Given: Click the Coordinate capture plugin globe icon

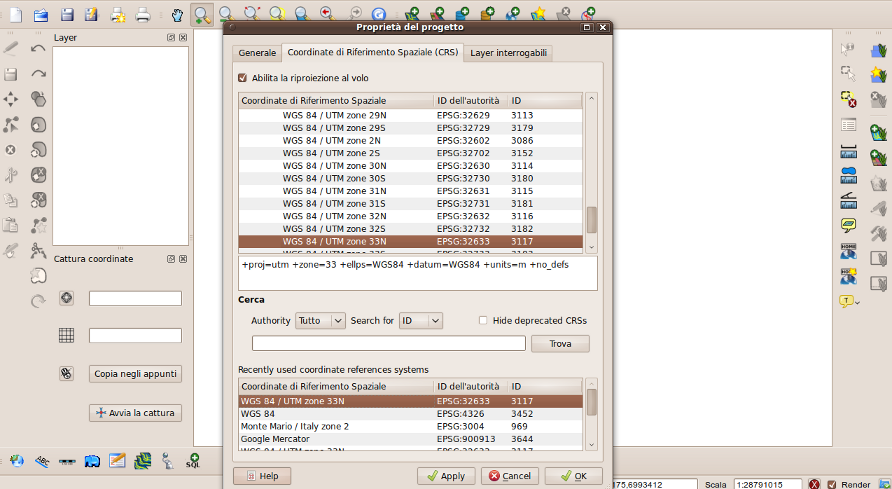Looking at the screenshot, I should tap(16, 461).
